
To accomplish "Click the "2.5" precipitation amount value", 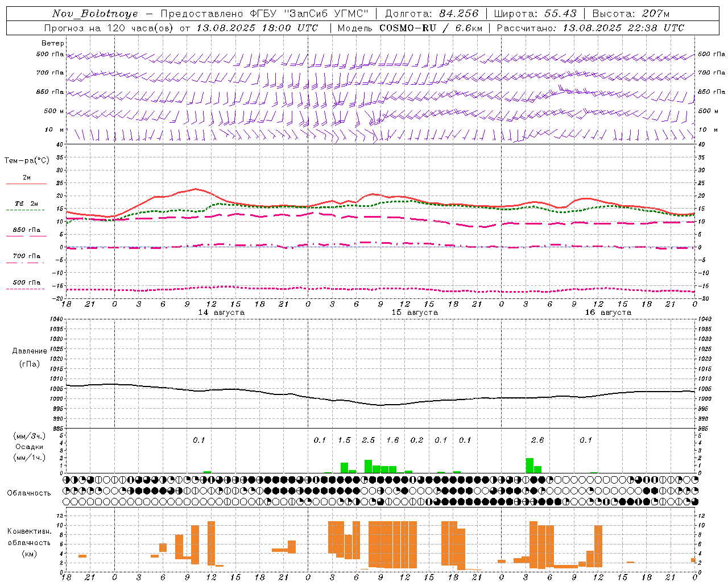I will click(369, 440).
